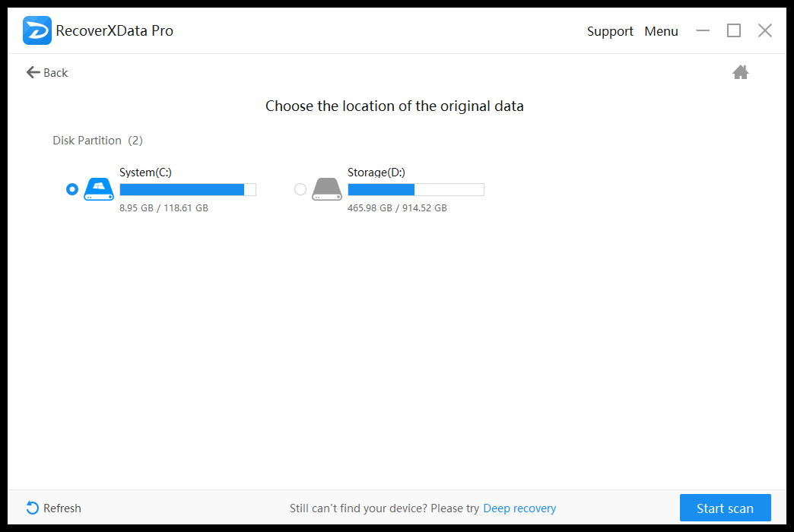Viewport: 794px width, 532px height.
Task: Click the Storage(D:) usage bar
Action: point(416,189)
